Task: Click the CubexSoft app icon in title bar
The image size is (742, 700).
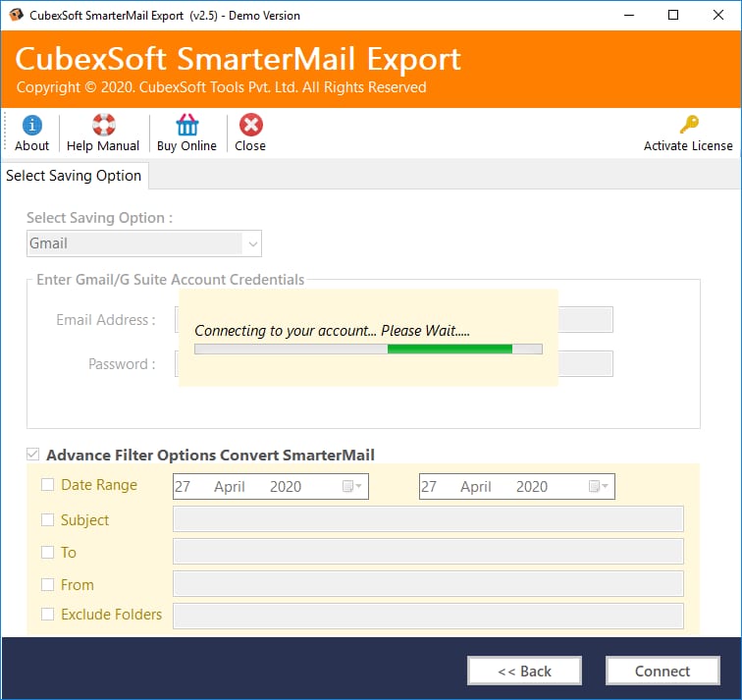Action: 16,15
